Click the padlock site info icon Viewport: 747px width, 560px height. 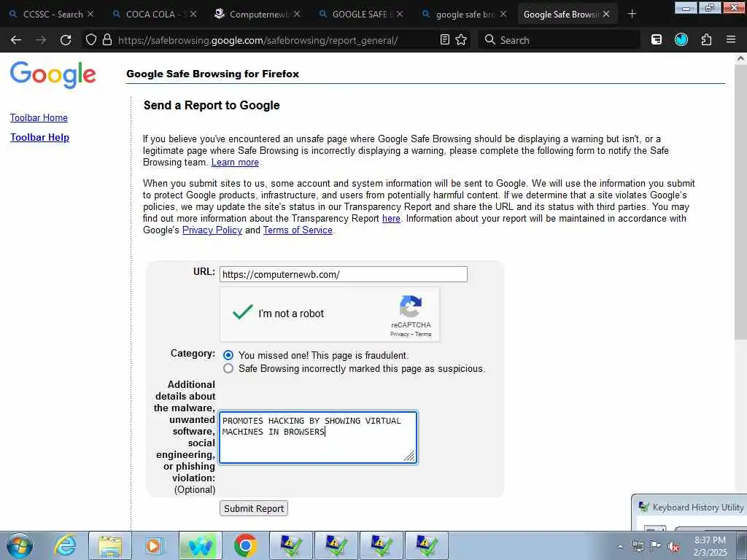coord(108,39)
